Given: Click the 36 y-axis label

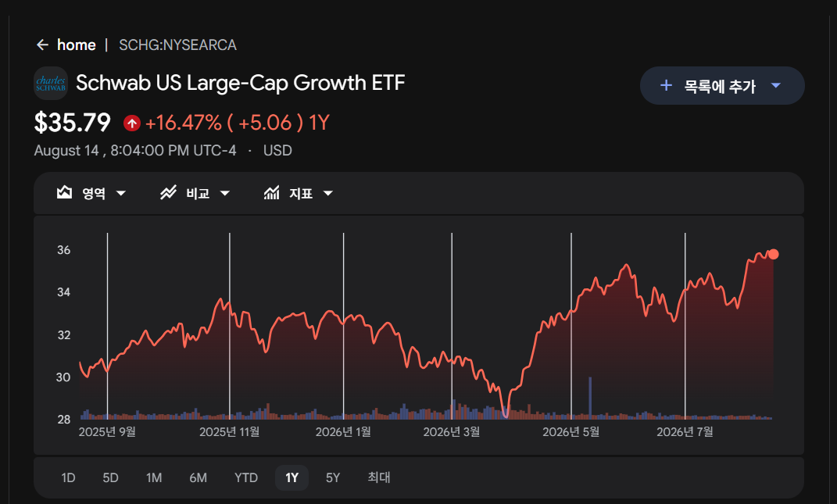Looking at the screenshot, I should pyautogui.click(x=63, y=250).
